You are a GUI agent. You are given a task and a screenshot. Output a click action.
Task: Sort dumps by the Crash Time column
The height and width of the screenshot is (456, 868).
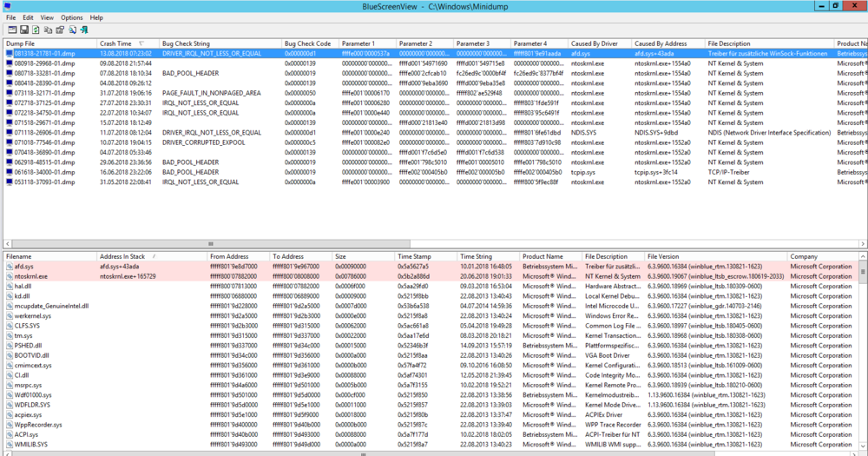pyautogui.click(x=115, y=43)
